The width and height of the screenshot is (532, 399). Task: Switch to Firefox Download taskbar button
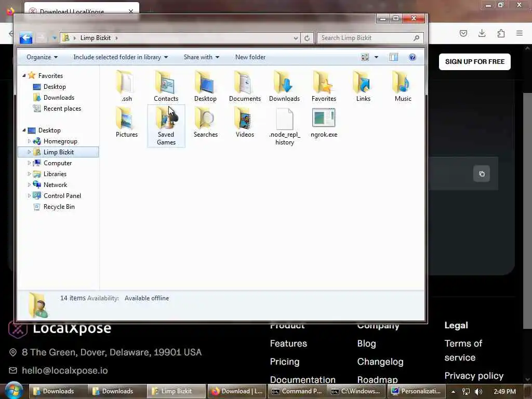click(237, 391)
